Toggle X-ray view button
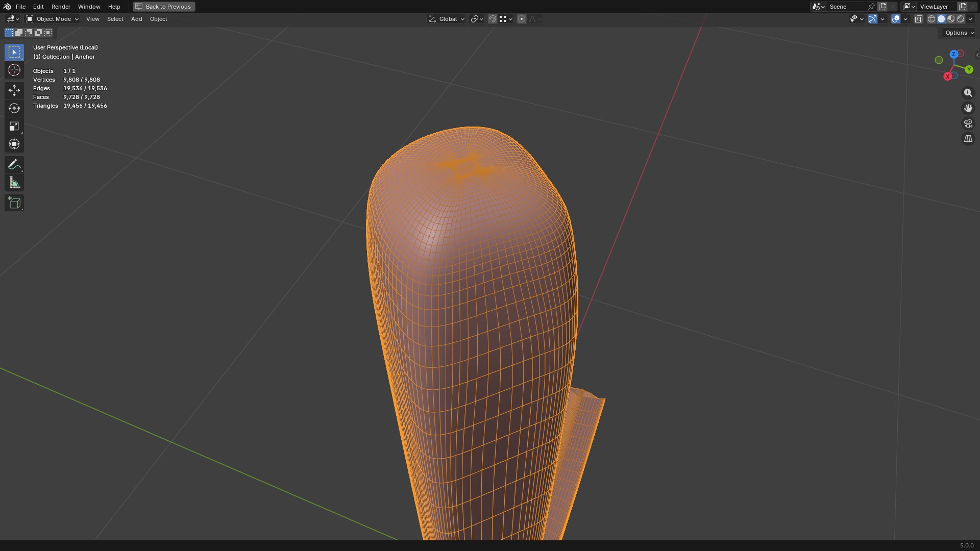The width and height of the screenshot is (980, 551). tap(919, 19)
